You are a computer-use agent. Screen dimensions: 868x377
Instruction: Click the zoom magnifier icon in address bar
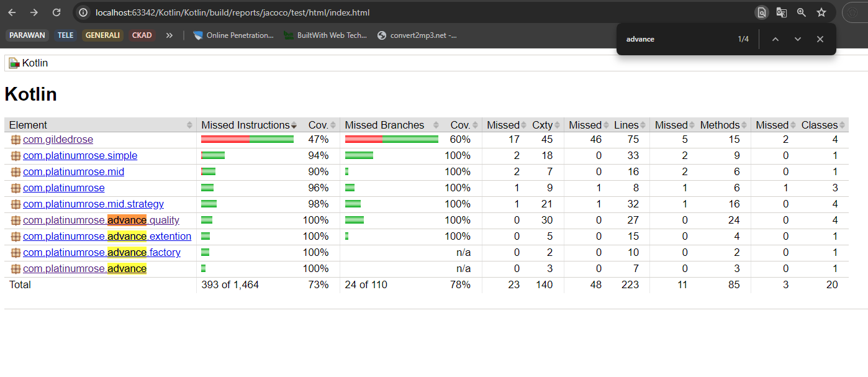coord(802,12)
